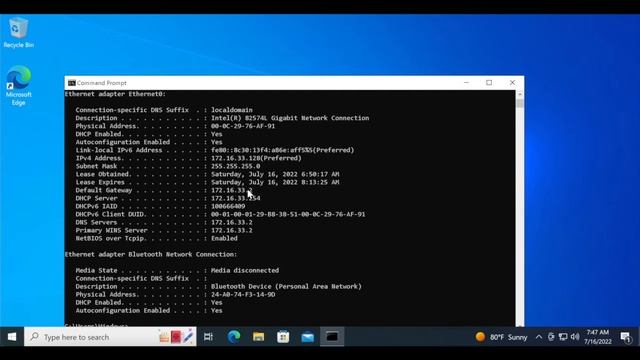Viewport: 640px width, 360px height.
Task: Click the 'Command Prompt' window title text
Action: [102, 83]
